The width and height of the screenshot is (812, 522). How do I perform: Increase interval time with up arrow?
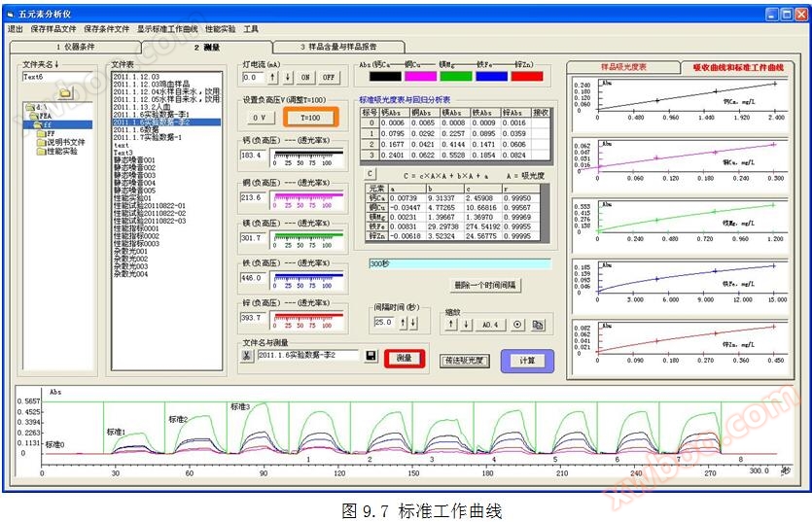pyautogui.click(x=403, y=323)
